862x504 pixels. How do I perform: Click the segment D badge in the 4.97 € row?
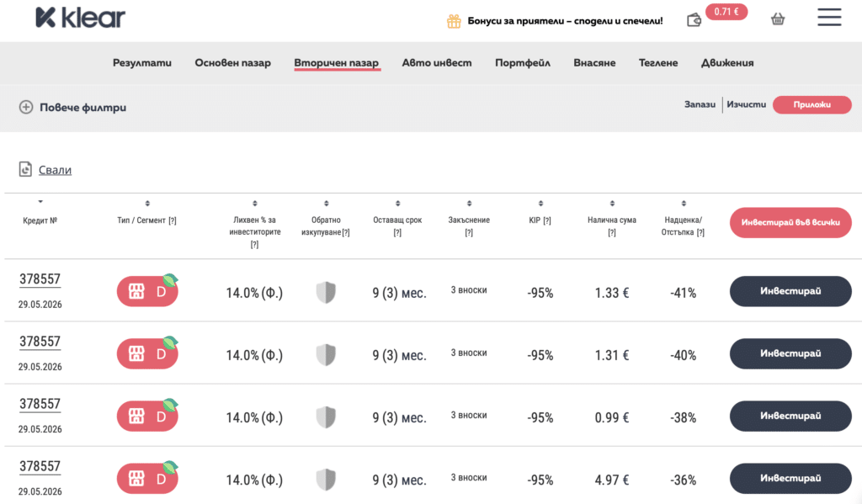point(147,478)
